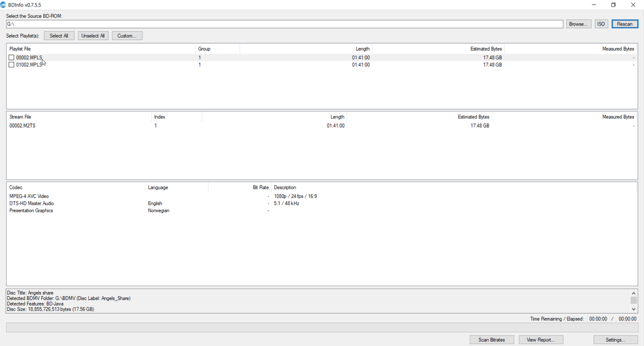Click the Bit Rate column header
The image size is (644, 346).
[239, 188]
